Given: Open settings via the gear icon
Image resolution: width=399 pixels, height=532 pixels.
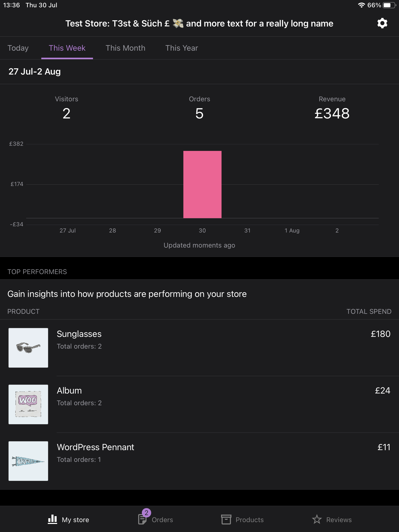Looking at the screenshot, I should pos(382,23).
